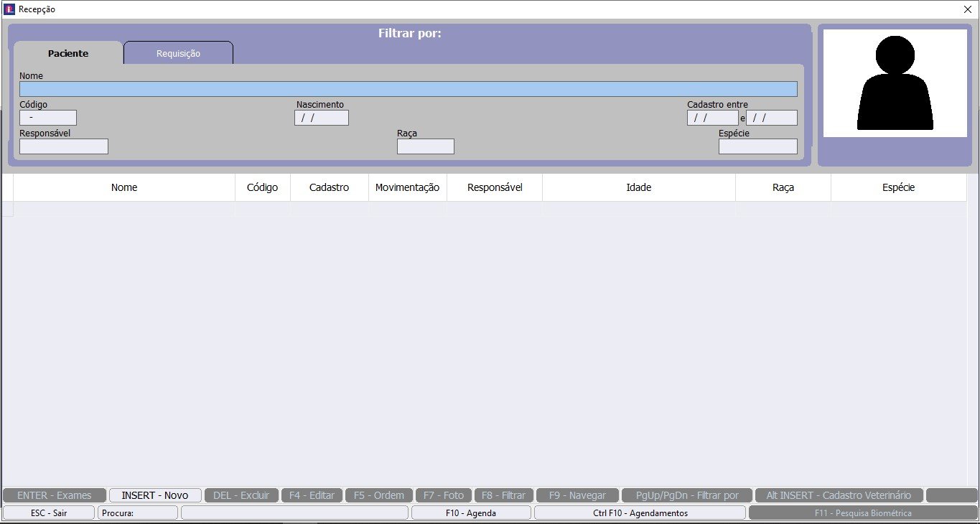Switch to the Requisição tab
The width and height of the screenshot is (980, 524).
pyautogui.click(x=178, y=53)
